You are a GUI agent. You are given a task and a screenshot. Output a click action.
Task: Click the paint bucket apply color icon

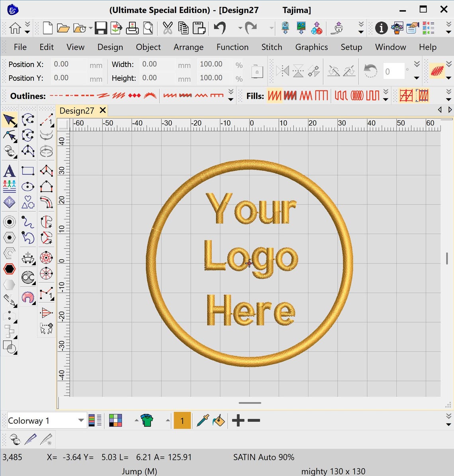(219, 421)
